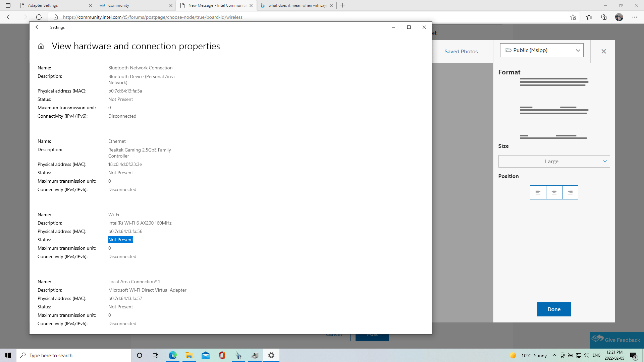The height and width of the screenshot is (362, 644).
Task: Show hidden system tray icons
Action: [554, 355]
